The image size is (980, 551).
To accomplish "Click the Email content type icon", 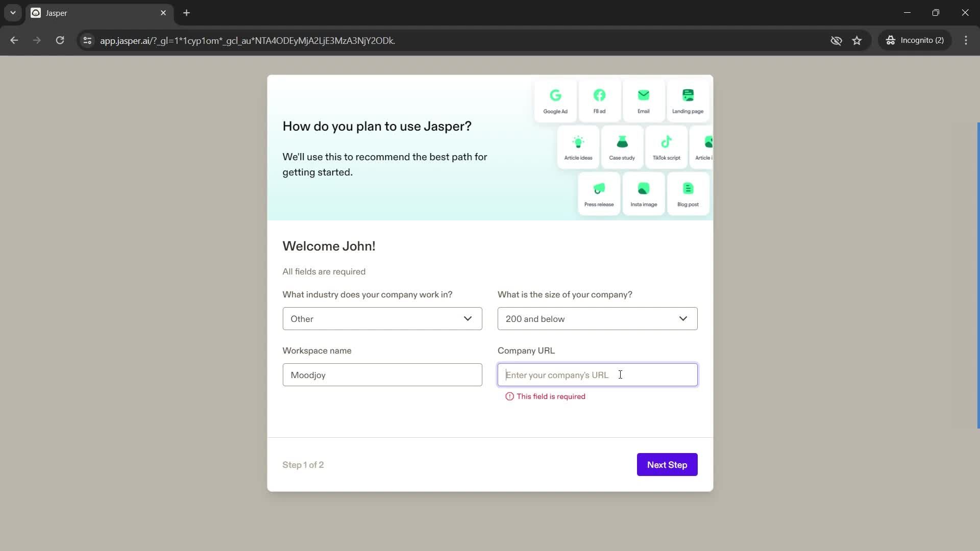I will [643, 99].
